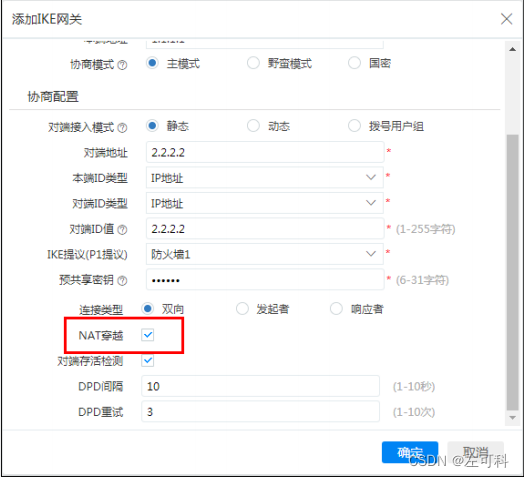
Task: Click scrollbar up arrow
Action: (x=512, y=49)
